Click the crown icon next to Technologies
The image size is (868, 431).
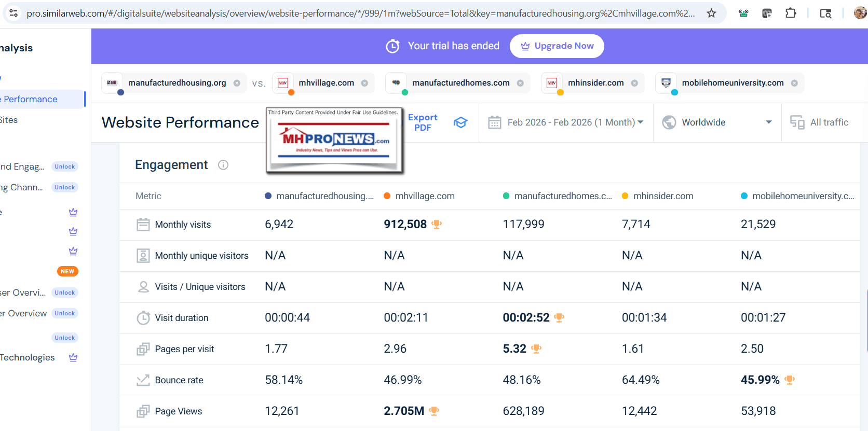73,357
